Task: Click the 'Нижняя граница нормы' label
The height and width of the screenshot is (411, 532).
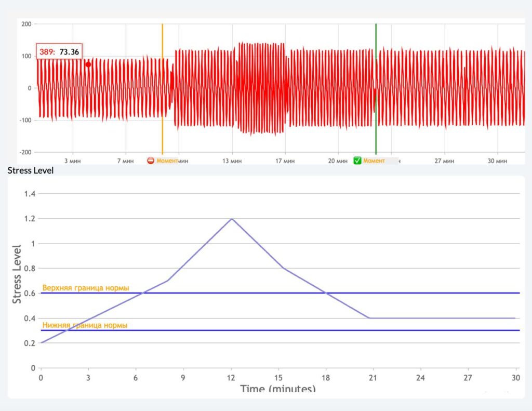Action: tap(85, 325)
